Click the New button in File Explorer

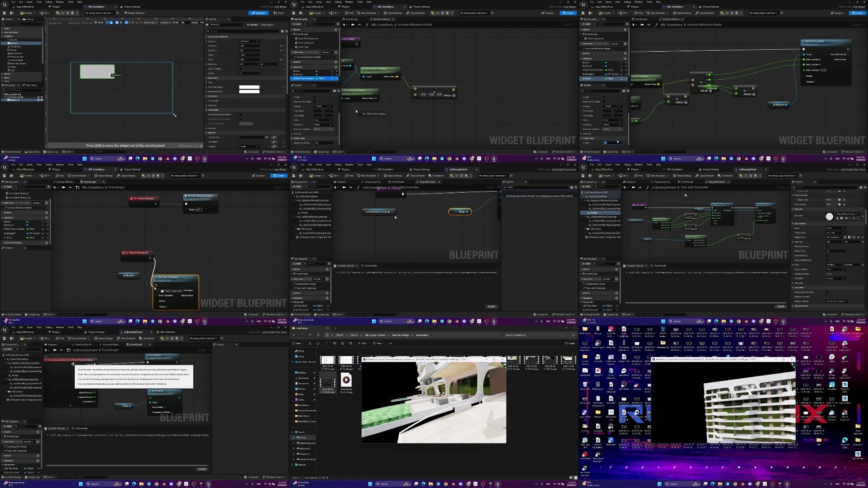pyautogui.click(x=297, y=343)
